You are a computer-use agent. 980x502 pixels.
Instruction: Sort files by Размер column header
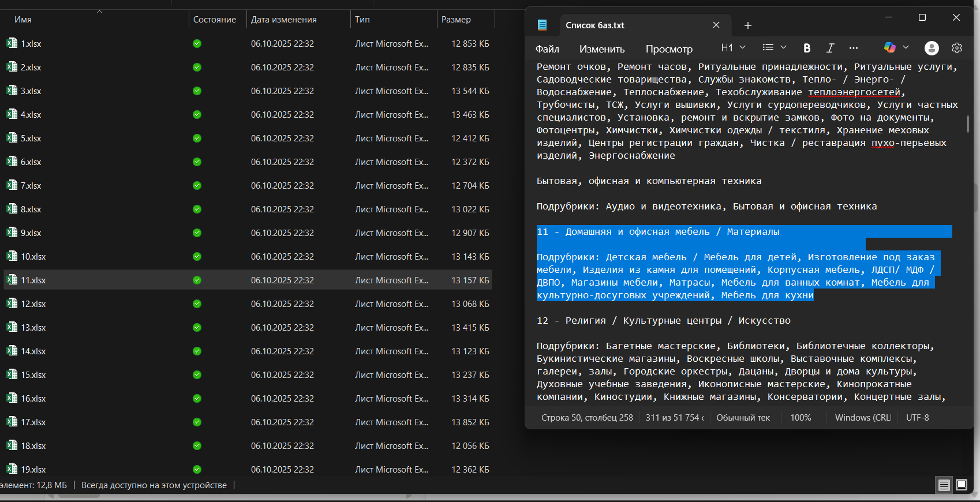[x=456, y=20]
